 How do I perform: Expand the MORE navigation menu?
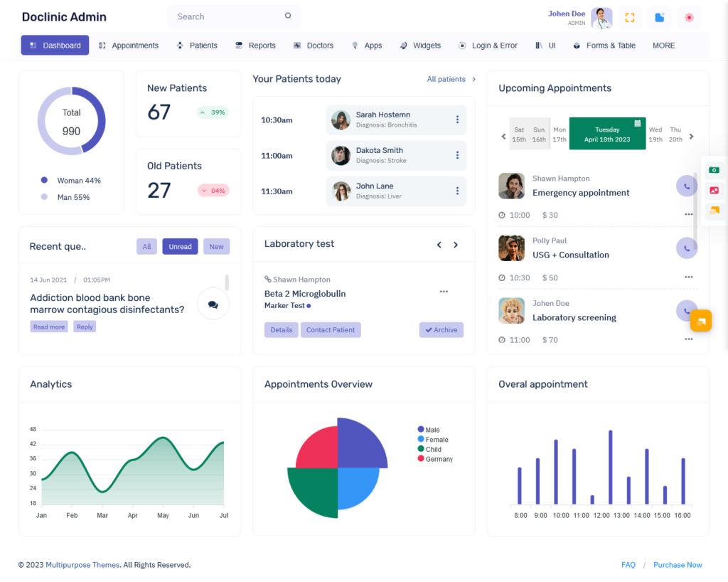(x=663, y=46)
